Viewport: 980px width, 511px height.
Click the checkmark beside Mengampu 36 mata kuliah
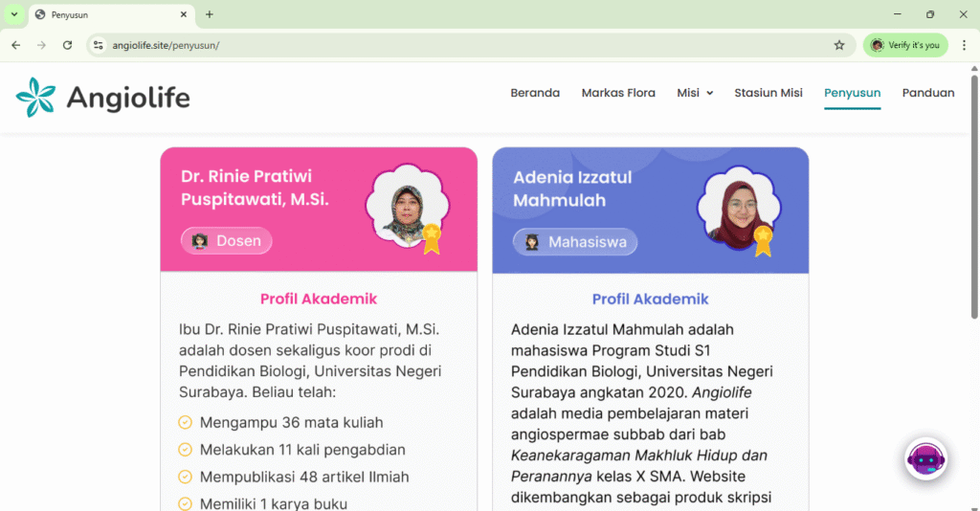click(x=186, y=422)
